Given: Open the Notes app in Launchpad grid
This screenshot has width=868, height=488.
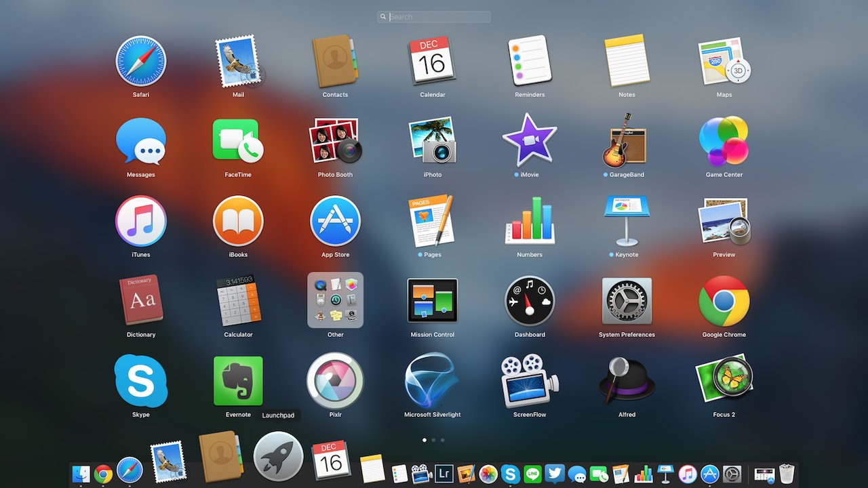Looking at the screenshot, I should coord(627,61).
